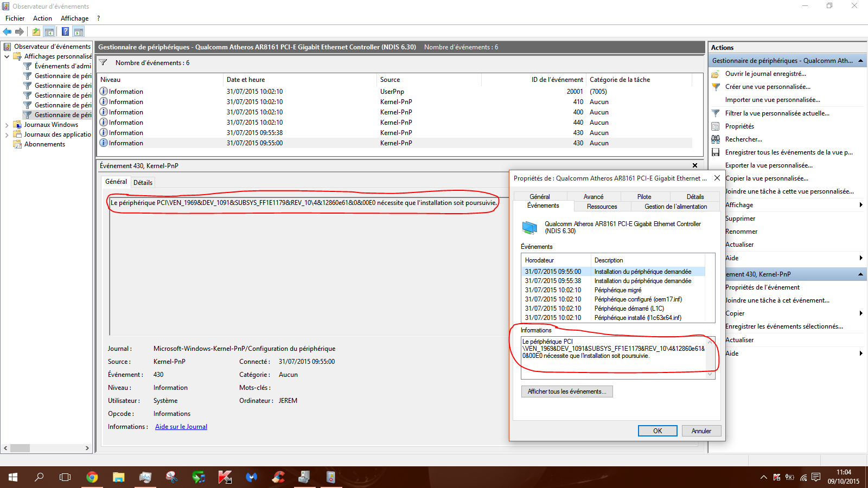
Task: Click the 'Filtrer la vue personnalisée actuelle' funnel icon
Action: pyautogui.click(x=716, y=113)
